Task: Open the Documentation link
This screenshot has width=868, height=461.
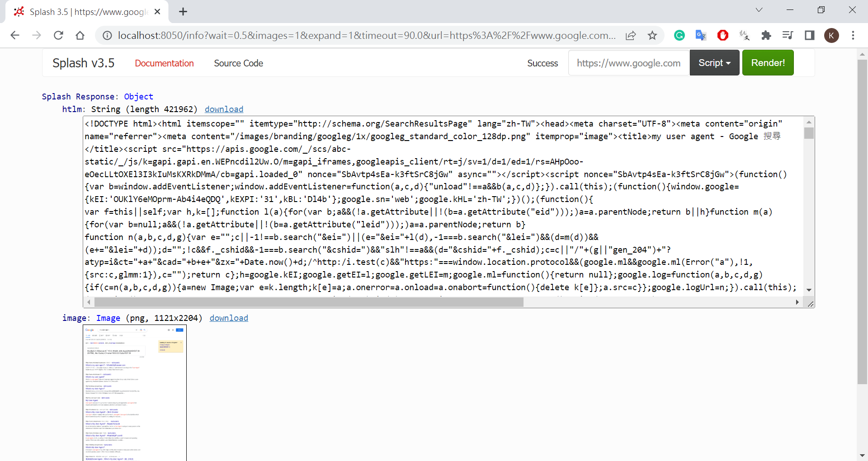Action: pyautogui.click(x=164, y=63)
